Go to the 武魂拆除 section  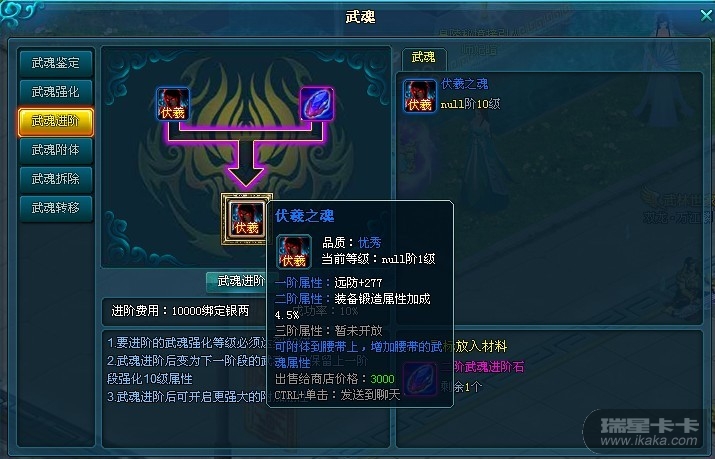pyautogui.click(x=56, y=179)
